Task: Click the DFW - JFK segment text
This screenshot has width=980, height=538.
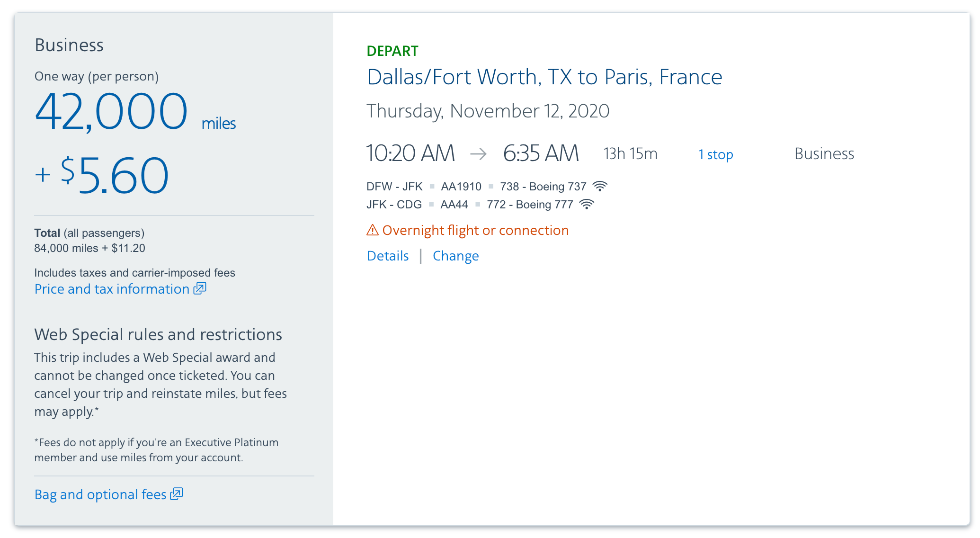Action: [394, 187]
